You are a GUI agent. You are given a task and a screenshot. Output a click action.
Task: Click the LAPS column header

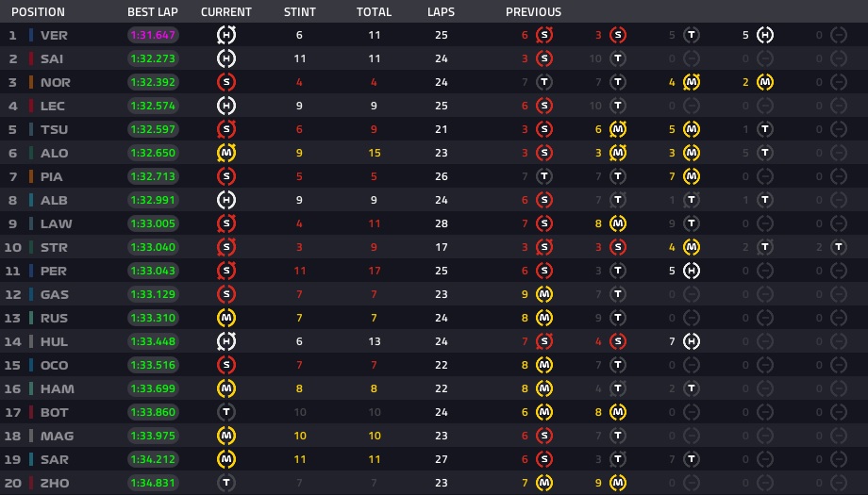(x=441, y=11)
